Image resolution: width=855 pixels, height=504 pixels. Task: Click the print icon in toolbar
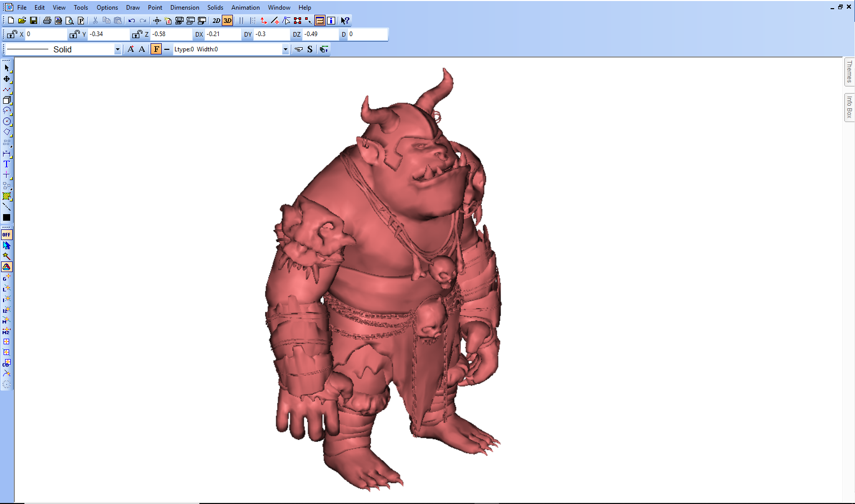47,21
